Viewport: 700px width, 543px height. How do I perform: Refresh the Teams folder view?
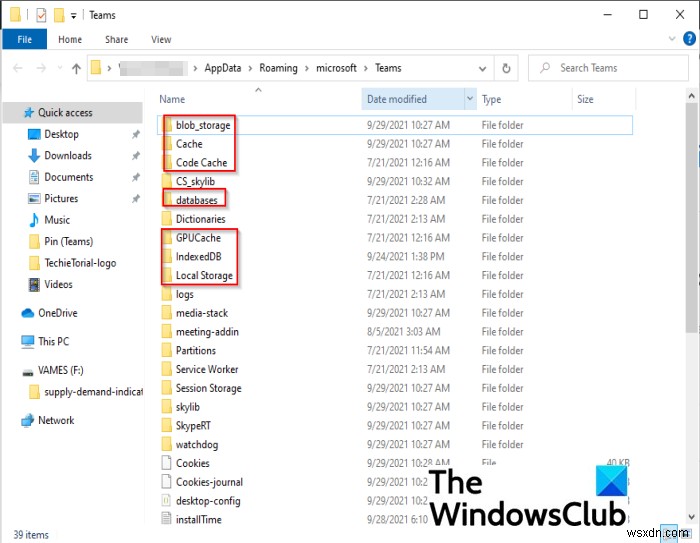(506, 68)
